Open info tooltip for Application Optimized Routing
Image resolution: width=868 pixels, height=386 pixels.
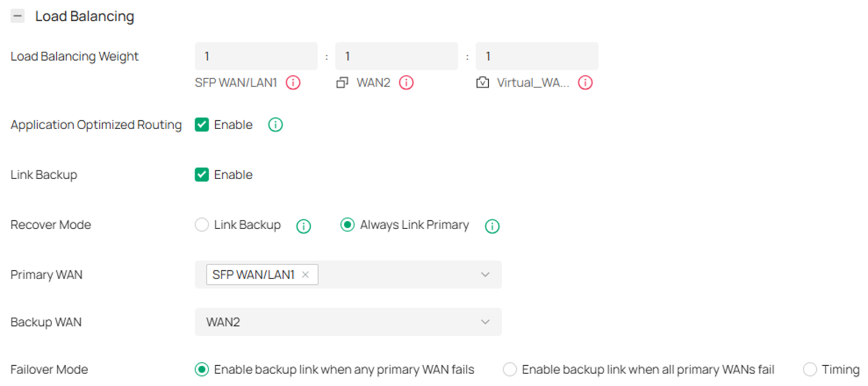pos(275,124)
